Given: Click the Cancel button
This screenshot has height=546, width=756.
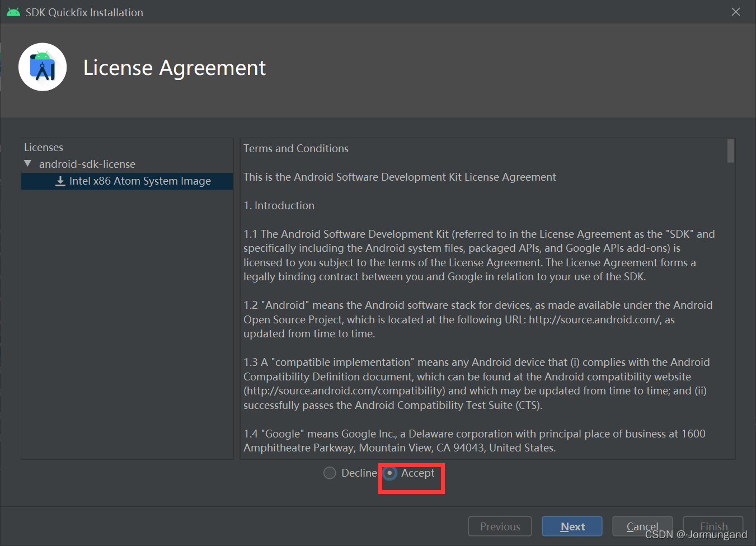Looking at the screenshot, I should [x=642, y=526].
